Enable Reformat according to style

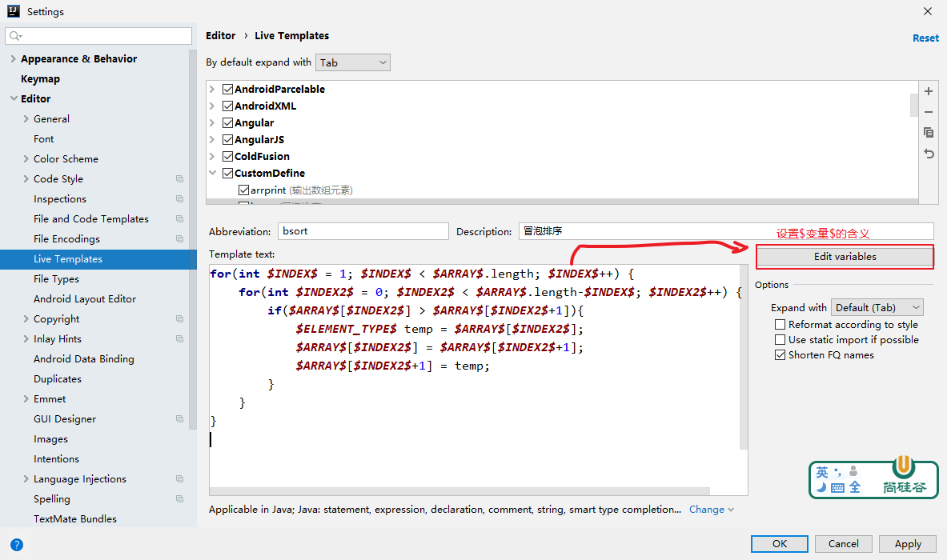point(780,325)
